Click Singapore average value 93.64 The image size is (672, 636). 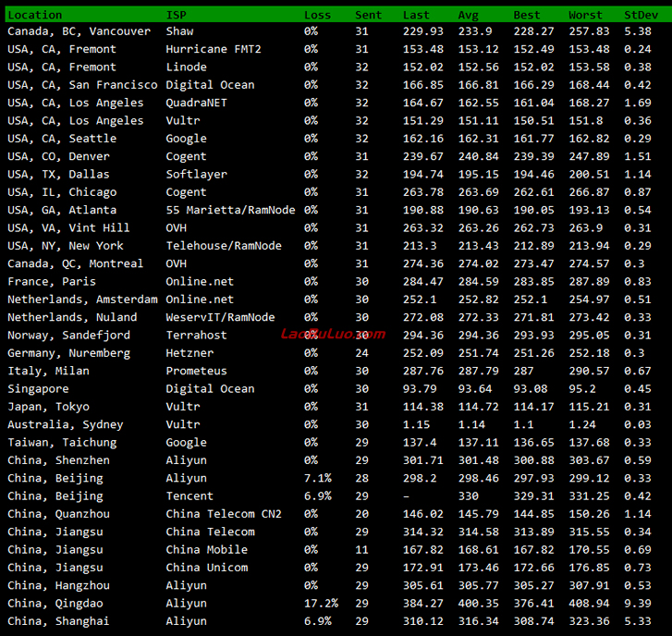tap(475, 388)
